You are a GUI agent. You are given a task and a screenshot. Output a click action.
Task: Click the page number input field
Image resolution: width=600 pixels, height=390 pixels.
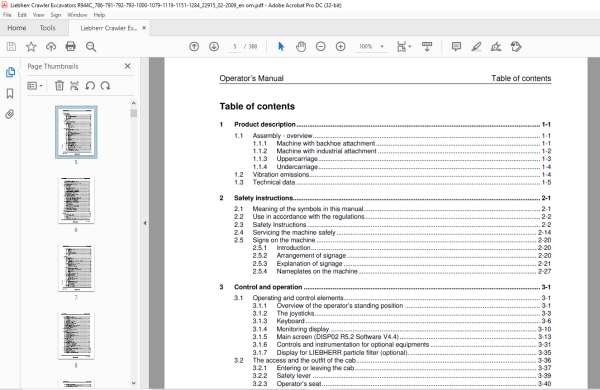(235, 47)
